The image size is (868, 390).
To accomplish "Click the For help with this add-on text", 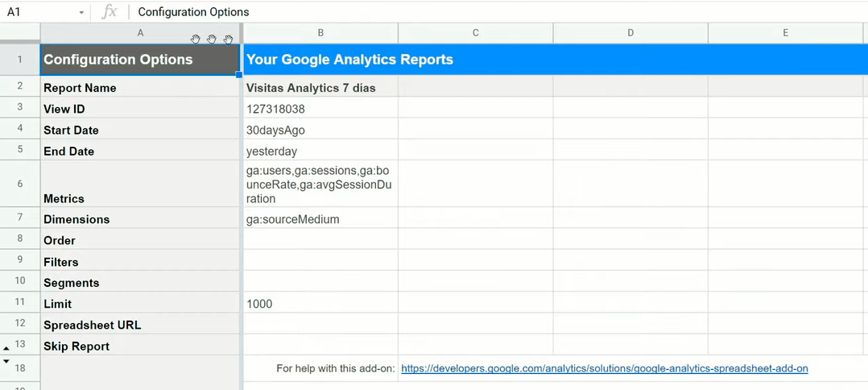I will coord(336,368).
